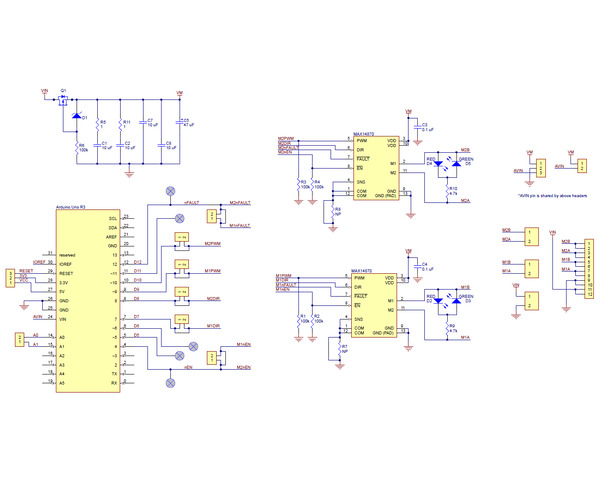Click resistor R9 4.7k
The image size is (600, 480).
tap(447, 328)
